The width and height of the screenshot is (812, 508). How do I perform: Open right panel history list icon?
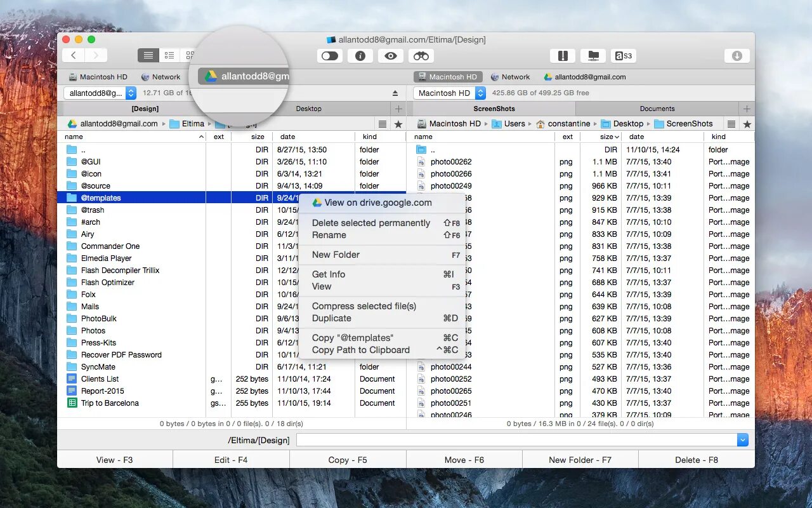pos(731,124)
